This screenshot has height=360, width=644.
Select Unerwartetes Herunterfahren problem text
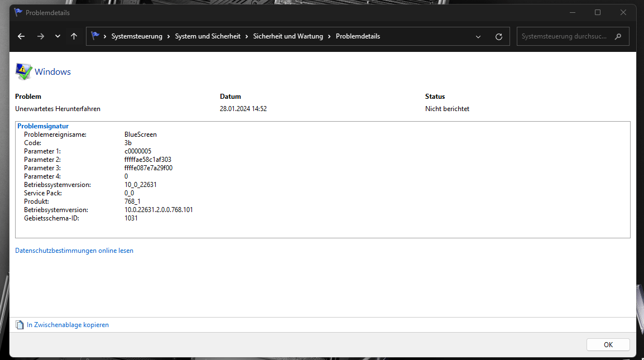(x=58, y=109)
